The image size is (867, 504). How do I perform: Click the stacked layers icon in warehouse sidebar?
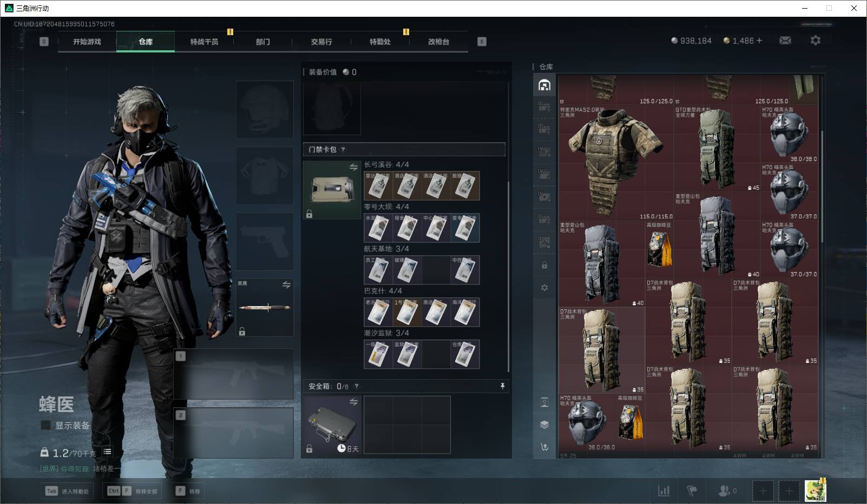544,425
